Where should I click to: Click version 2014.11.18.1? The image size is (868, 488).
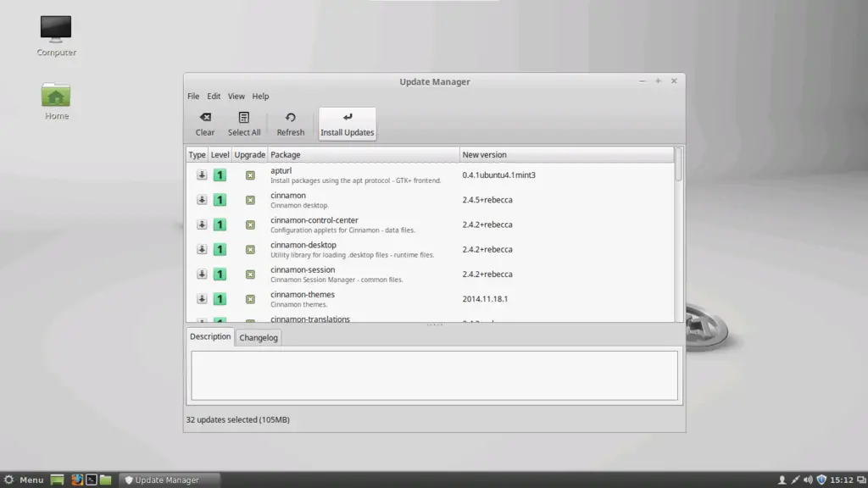pos(485,299)
